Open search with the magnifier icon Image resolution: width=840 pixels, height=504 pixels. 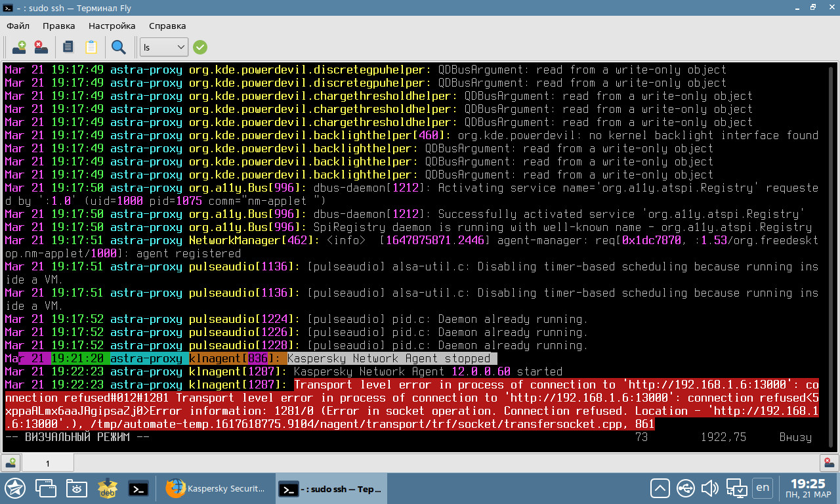(118, 47)
